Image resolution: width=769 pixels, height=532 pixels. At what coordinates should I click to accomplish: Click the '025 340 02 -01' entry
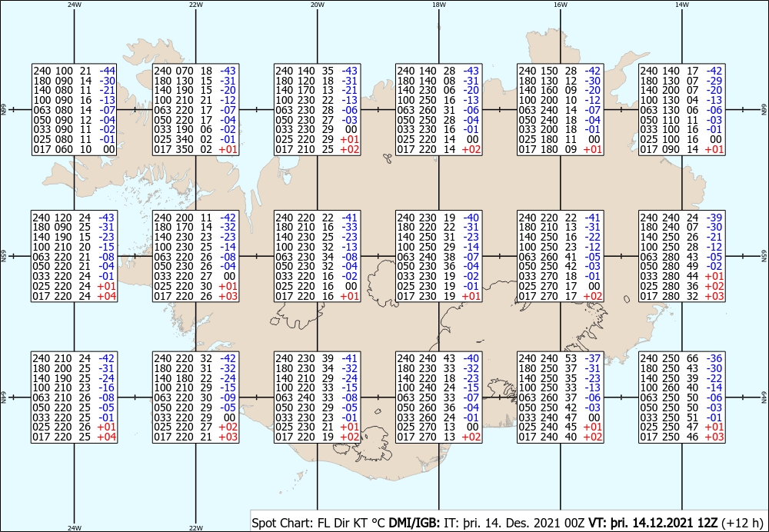[195, 139]
